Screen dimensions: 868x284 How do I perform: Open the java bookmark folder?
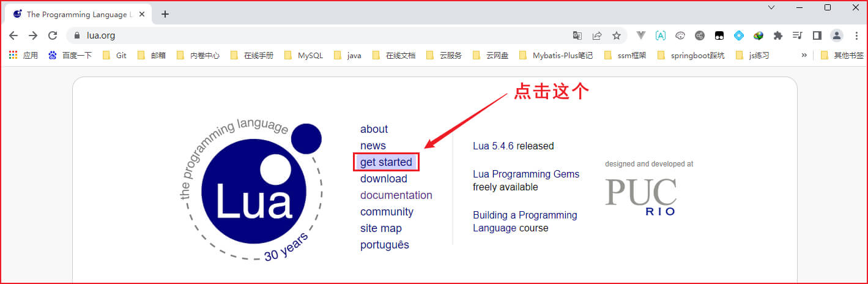[348, 55]
